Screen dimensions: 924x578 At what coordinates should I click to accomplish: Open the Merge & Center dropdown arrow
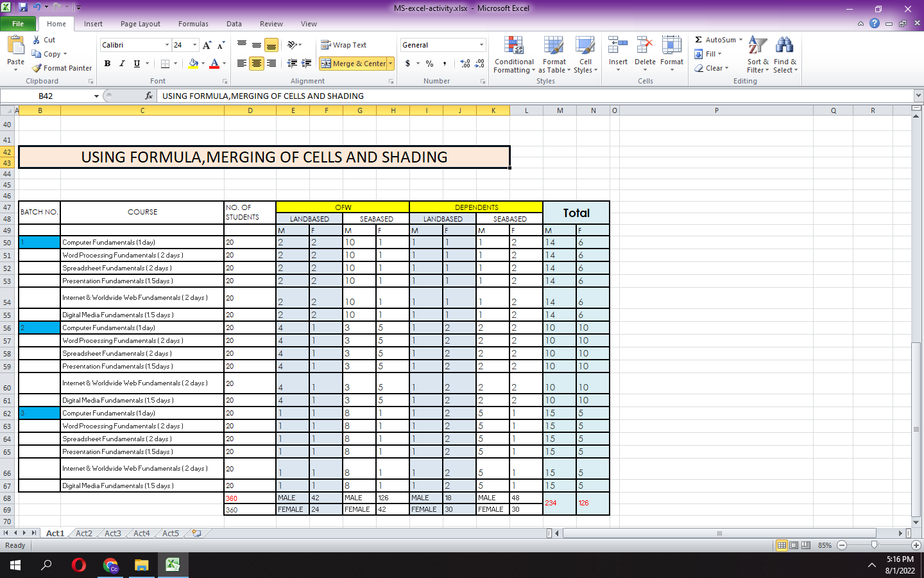pos(390,64)
